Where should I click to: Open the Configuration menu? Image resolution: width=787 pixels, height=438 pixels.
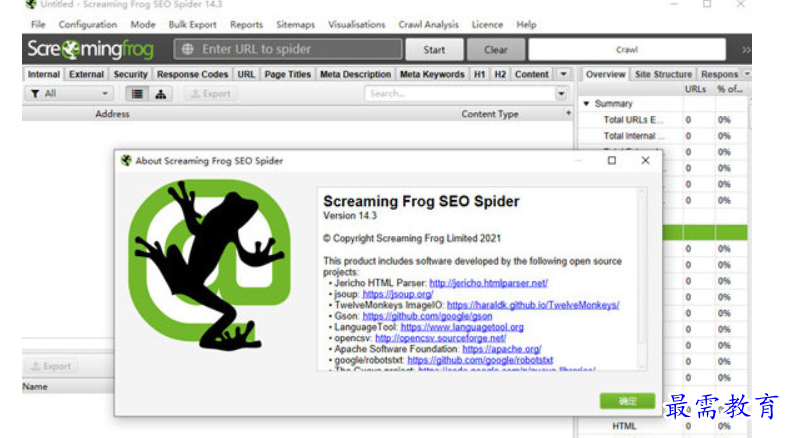pyautogui.click(x=88, y=25)
